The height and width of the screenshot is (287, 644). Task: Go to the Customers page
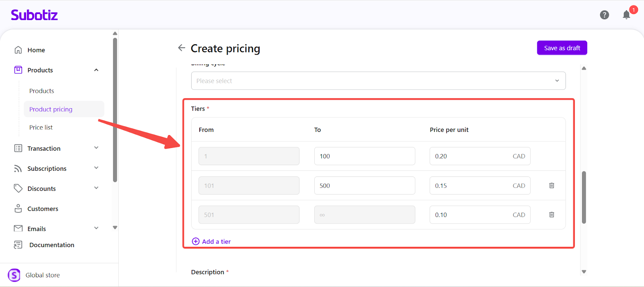[x=43, y=209]
